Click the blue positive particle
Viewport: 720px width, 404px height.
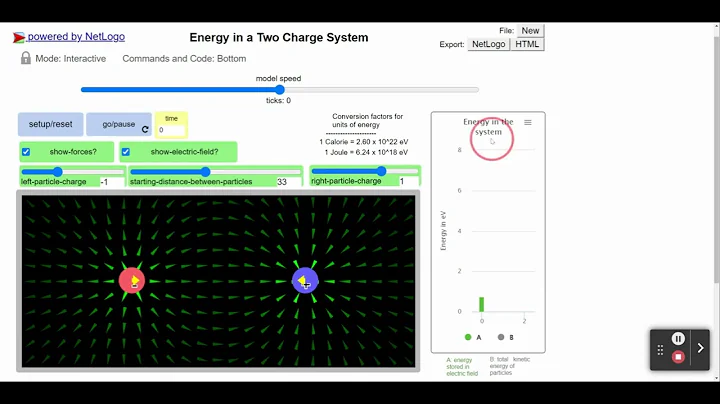click(305, 281)
